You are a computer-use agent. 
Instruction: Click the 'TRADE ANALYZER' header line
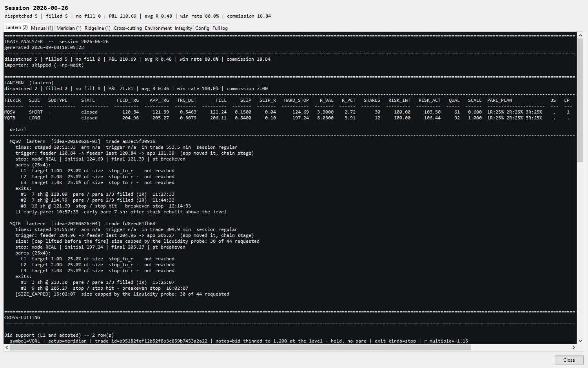tap(56, 41)
